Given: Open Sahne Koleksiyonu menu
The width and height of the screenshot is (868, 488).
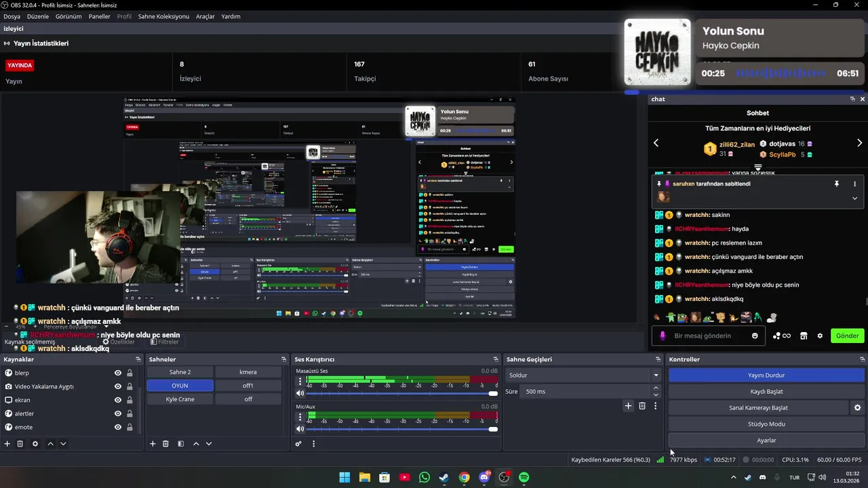Looking at the screenshot, I should [163, 16].
